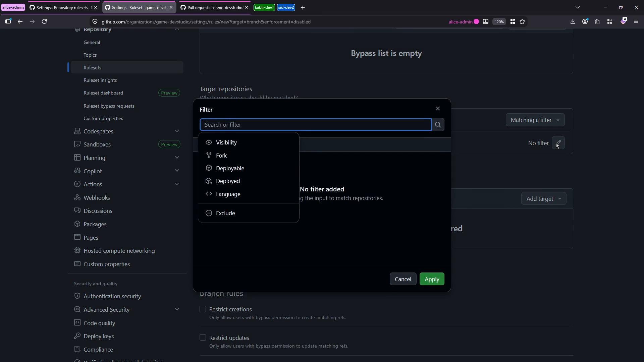Open Matching a filter dropdown
Image resolution: width=644 pixels, height=362 pixels.
click(535, 120)
